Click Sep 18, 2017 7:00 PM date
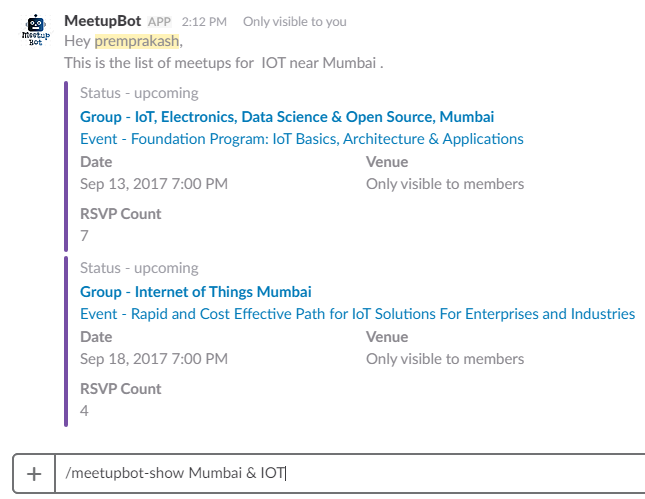 pyautogui.click(x=154, y=359)
